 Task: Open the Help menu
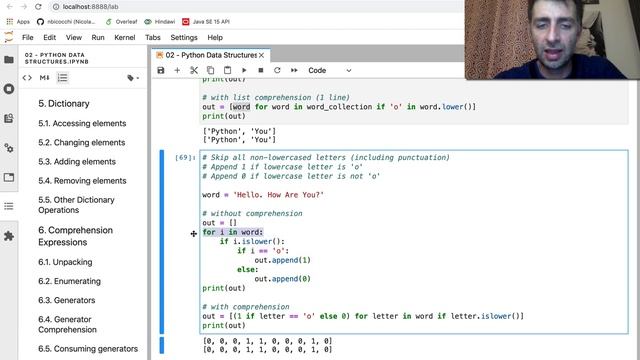point(215,37)
